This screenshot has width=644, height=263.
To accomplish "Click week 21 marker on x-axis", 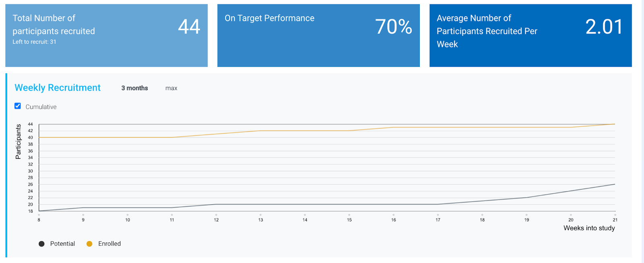I will [615, 220].
